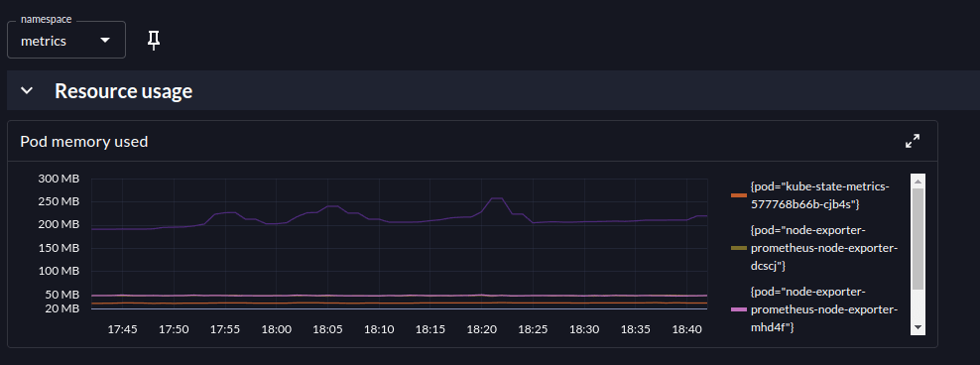The width and height of the screenshot is (980, 365).
Task: Toggle node-exporter mhd4f legend series
Action: click(x=815, y=309)
